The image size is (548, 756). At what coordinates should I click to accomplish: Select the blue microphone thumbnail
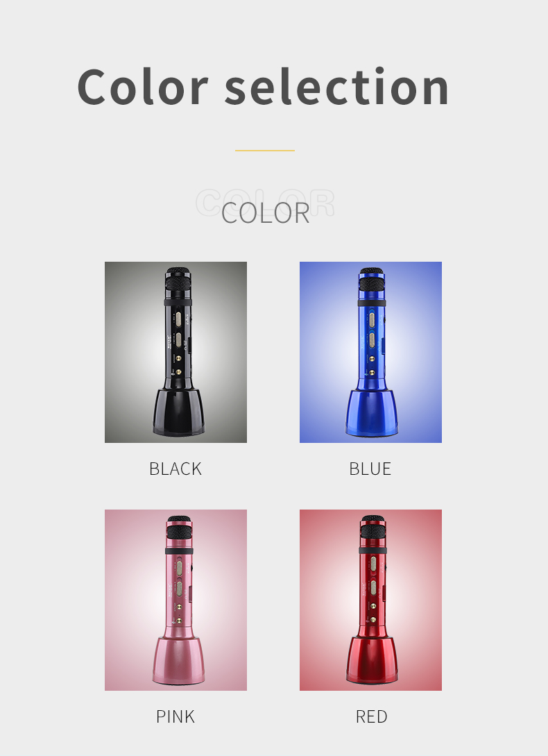tap(370, 352)
